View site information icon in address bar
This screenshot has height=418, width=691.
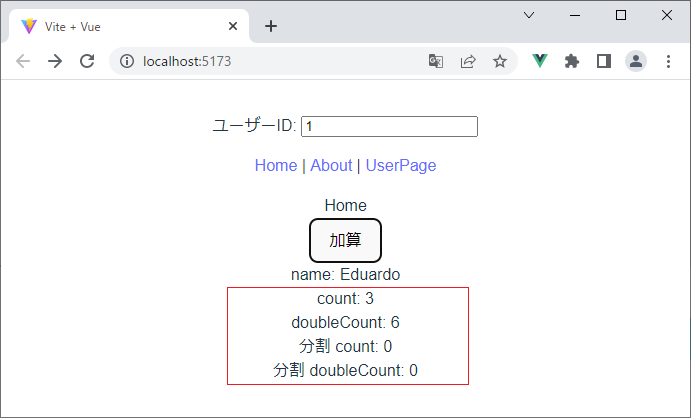pyautogui.click(x=127, y=61)
